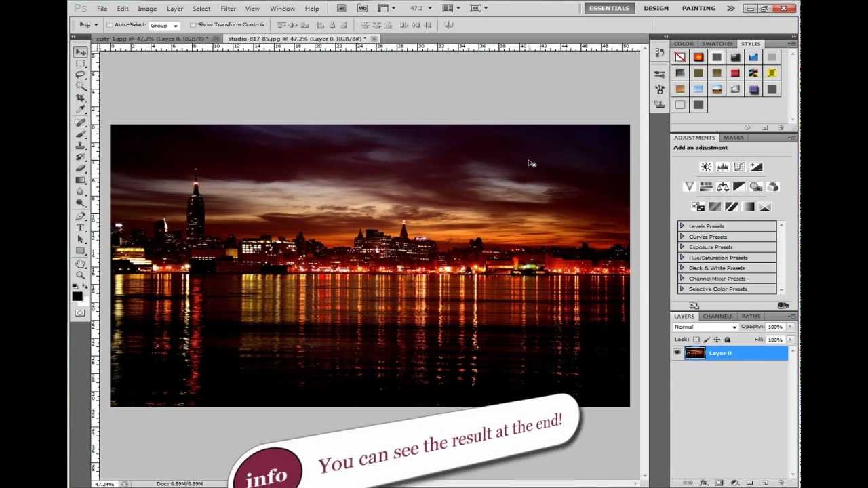Click the foreground color swatch
The height and width of the screenshot is (488, 868).
tap(77, 296)
